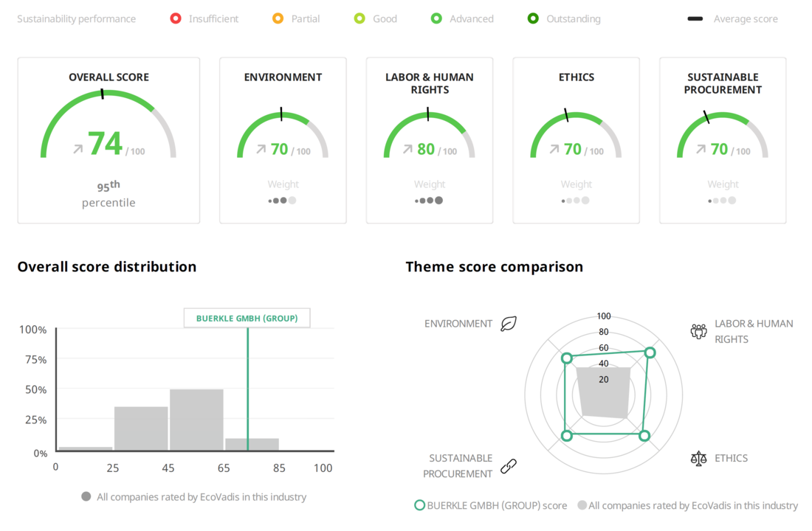The height and width of the screenshot is (531, 812).
Task: Select the orange Partial legend marker
Action: (x=278, y=18)
